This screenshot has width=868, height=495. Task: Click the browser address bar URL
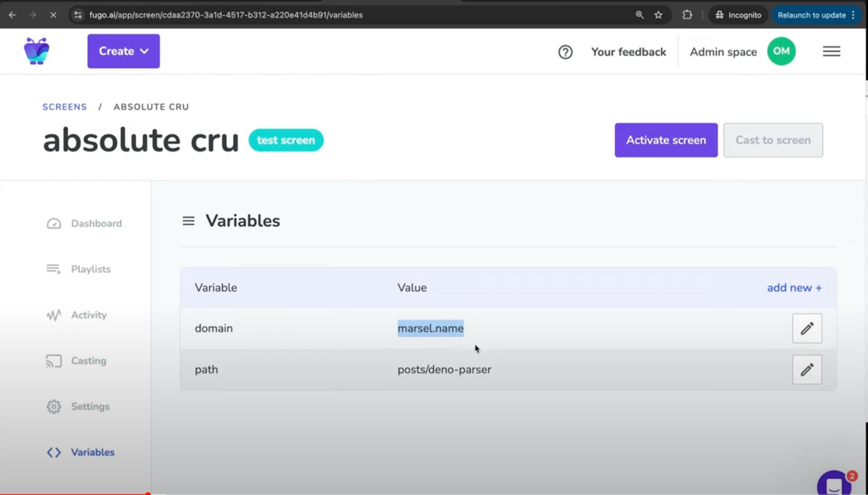[226, 15]
